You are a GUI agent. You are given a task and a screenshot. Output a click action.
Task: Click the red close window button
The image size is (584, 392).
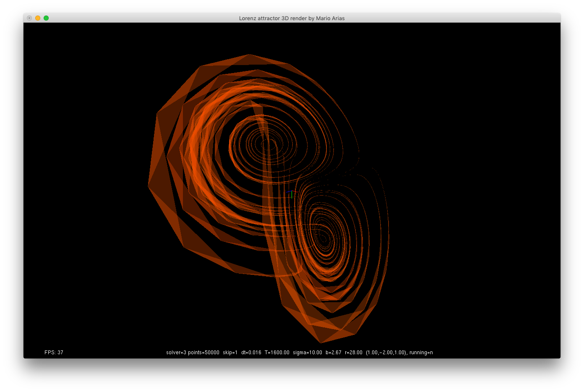click(29, 18)
